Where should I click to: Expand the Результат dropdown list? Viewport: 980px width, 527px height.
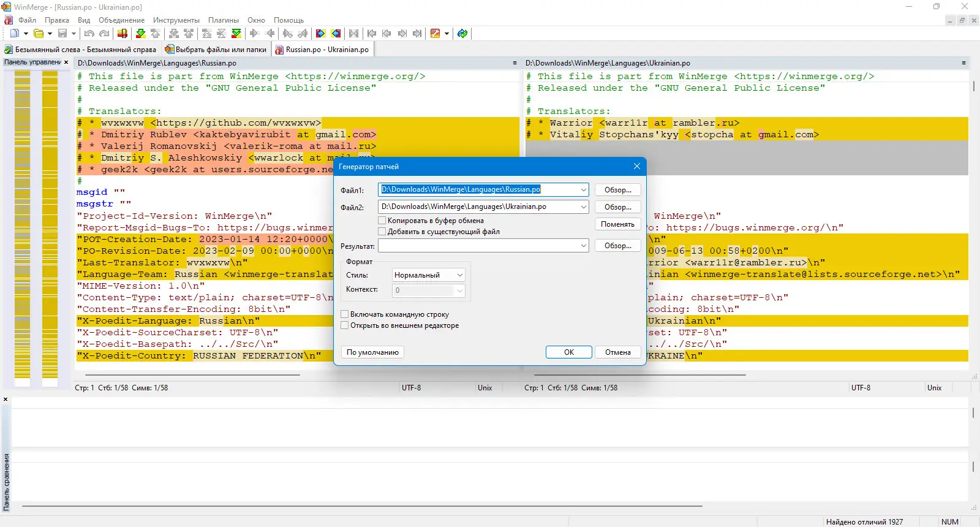[583, 246]
